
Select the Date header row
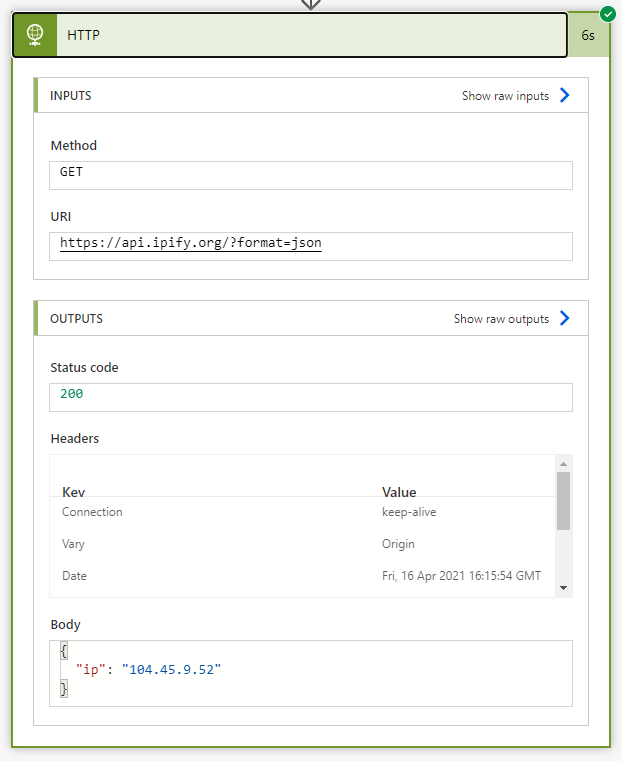pyautogui.click(x=300, y=576)
